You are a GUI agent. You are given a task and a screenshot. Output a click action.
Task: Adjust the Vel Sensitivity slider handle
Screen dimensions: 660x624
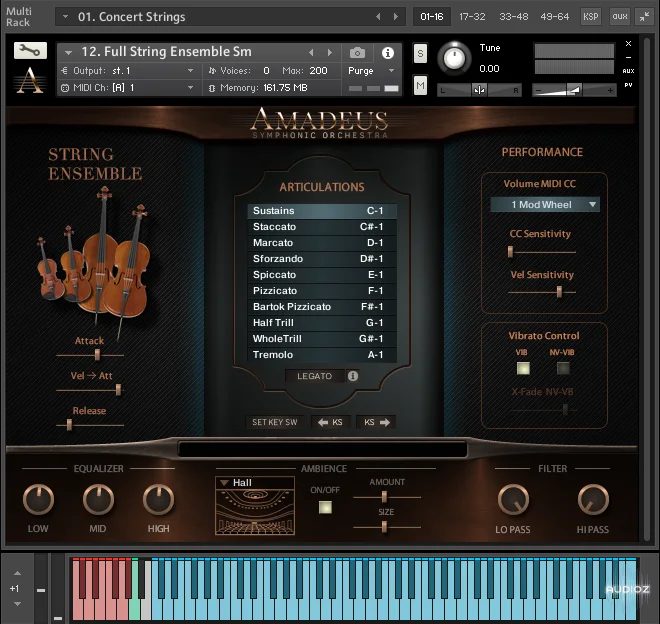[559, 291]
